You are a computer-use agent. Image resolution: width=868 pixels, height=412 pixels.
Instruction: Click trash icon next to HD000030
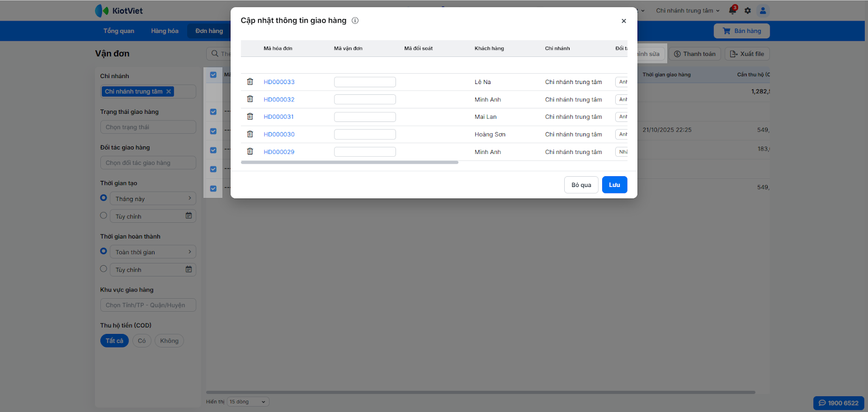(250, 134)
